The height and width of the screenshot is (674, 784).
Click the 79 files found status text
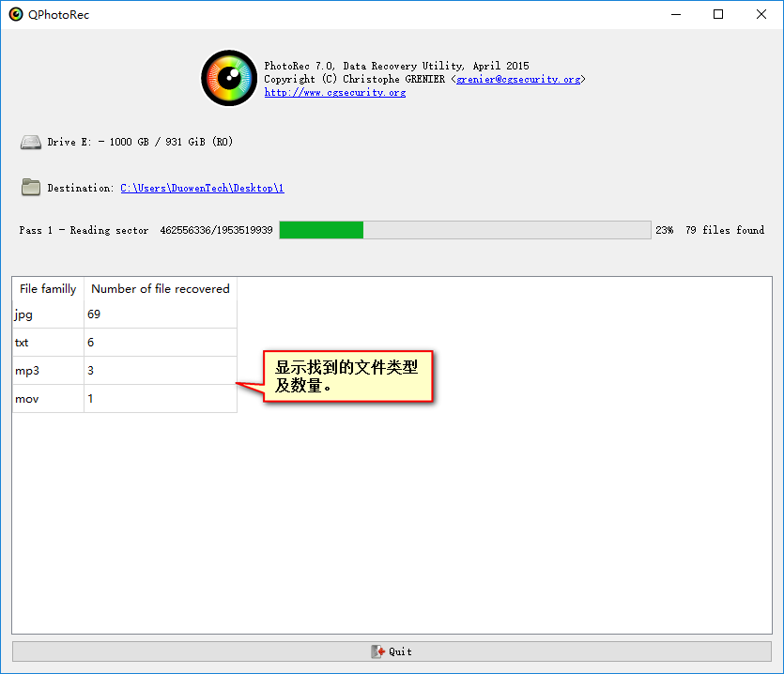(x=725, y=230)
